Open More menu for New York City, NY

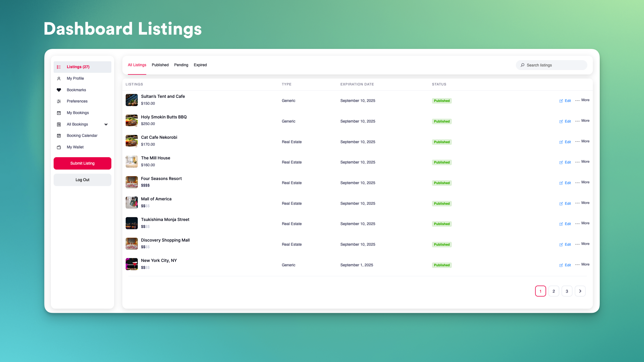tap(582, 265)
